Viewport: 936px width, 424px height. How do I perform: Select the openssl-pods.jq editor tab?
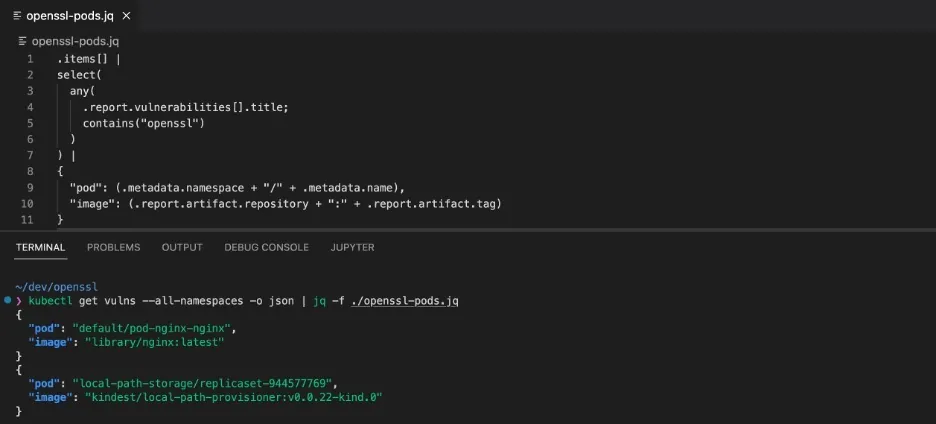(x=72, y=16)
